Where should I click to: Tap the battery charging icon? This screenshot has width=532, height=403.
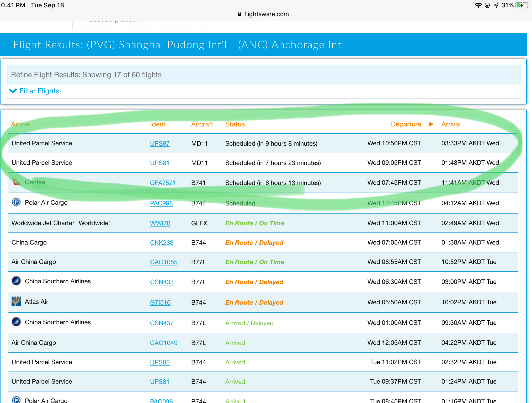(x=522, y=5)
